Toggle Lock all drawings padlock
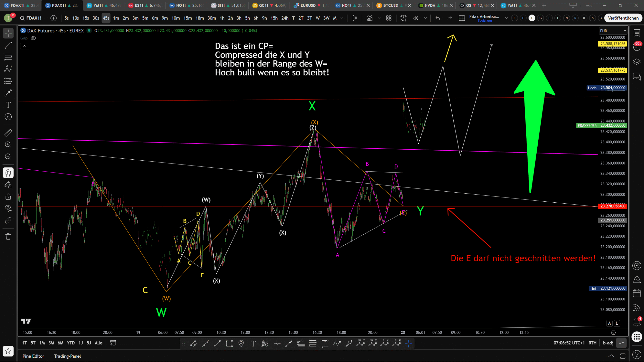Viewport: 644px width, 362px height. pos(8,197)
